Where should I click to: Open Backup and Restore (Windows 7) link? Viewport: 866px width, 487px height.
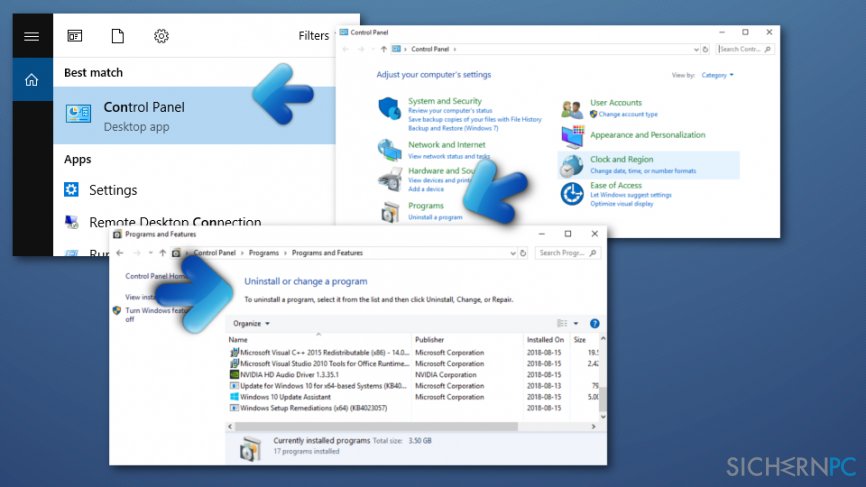pyautogui.click(x=453, y=128)
